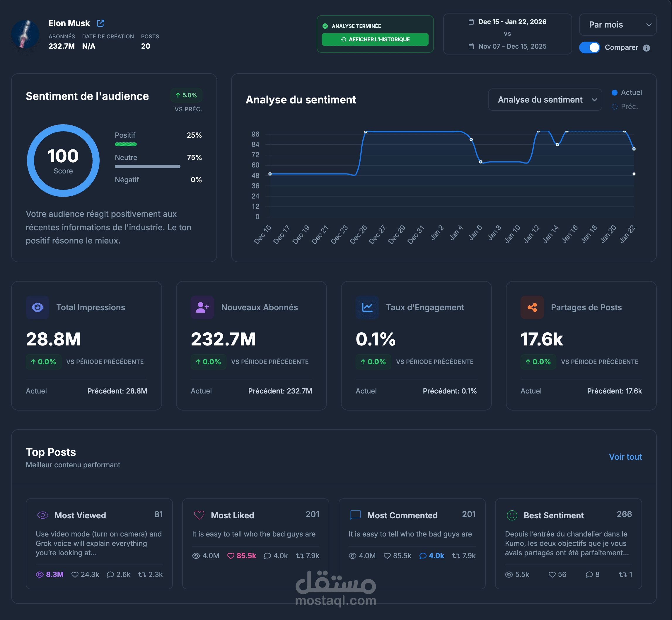Click the Jan 6 low data point on the chart
Screen dimensions: 672x620
[481, 162]
